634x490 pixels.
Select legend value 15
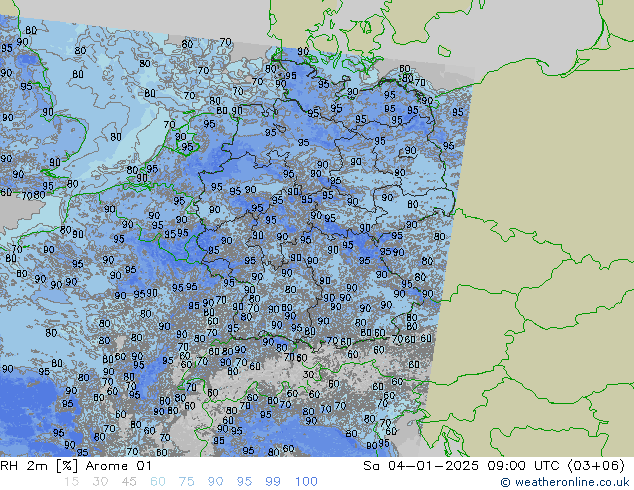[71, 482]
